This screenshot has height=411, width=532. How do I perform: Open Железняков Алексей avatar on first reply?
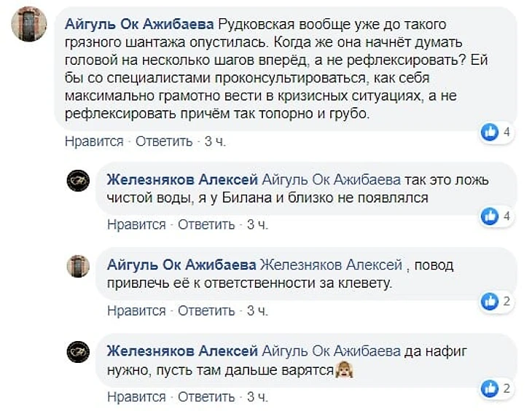point(78,180)
